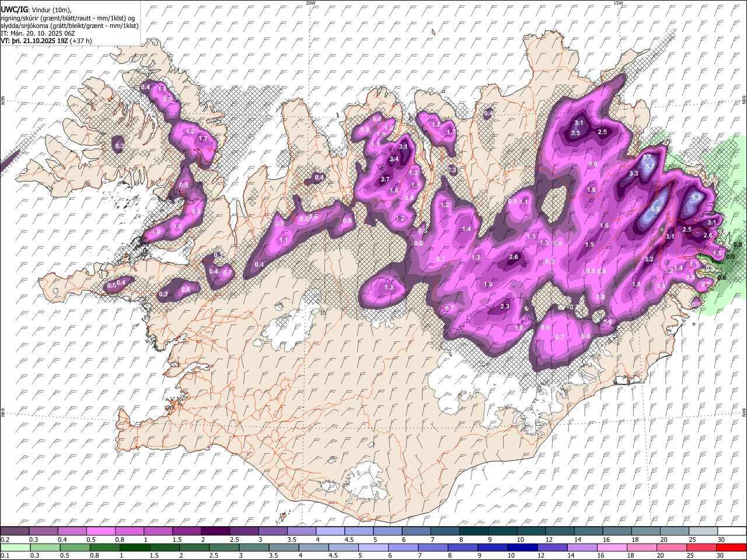Click the 3.4 snowfall value in north Iceland
The image size is (747, 560).
pos(394,159)
